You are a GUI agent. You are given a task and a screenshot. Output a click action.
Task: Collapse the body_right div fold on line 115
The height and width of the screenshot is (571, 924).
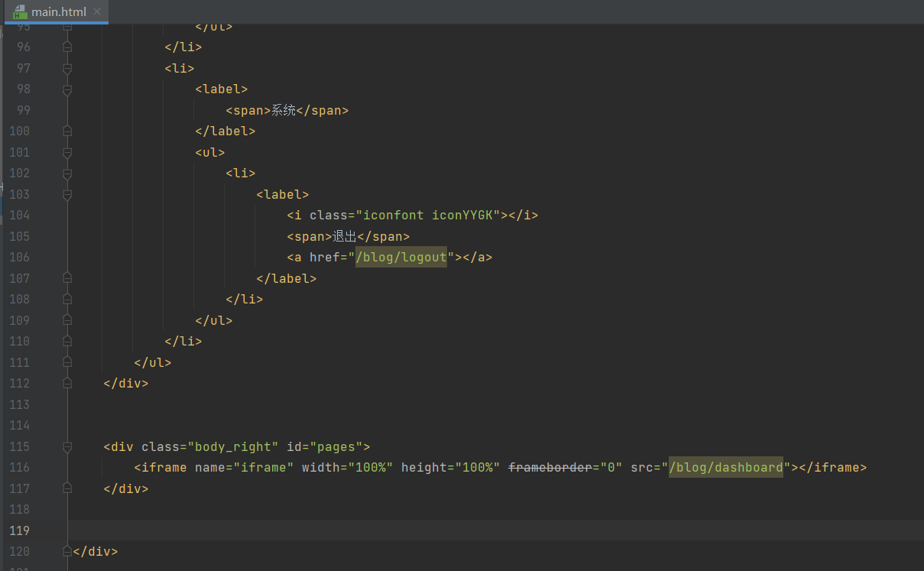pyautogui.click(x=67, y=446)
